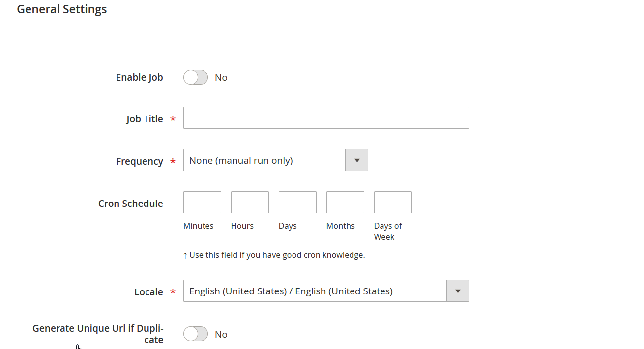
Task: Click the cron Days of Week box
Action: pyautogui.click(x=393, y=203)
